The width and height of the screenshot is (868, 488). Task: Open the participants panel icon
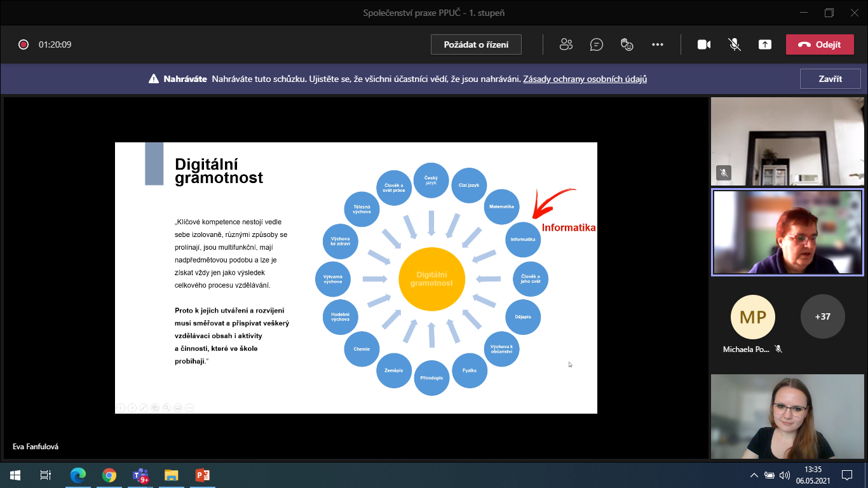pos(566,44)
